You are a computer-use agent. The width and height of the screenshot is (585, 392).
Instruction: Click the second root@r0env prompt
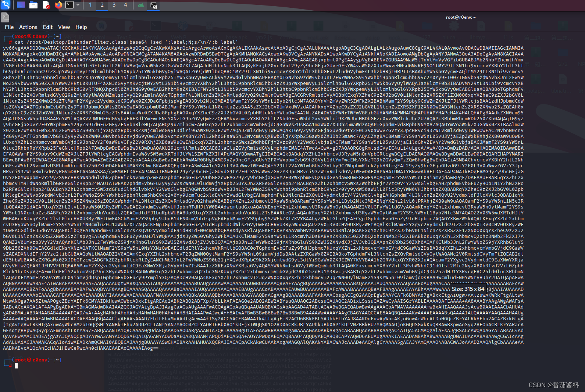click(32, 360)
